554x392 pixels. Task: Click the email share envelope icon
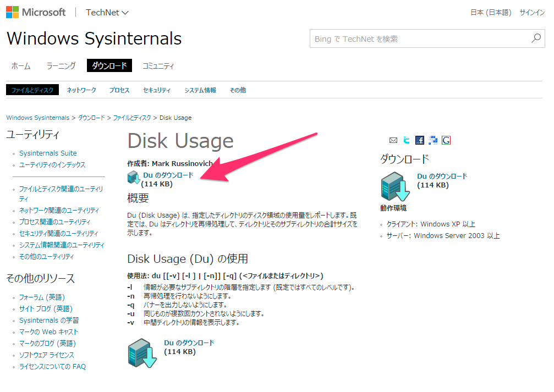point(393,141)
